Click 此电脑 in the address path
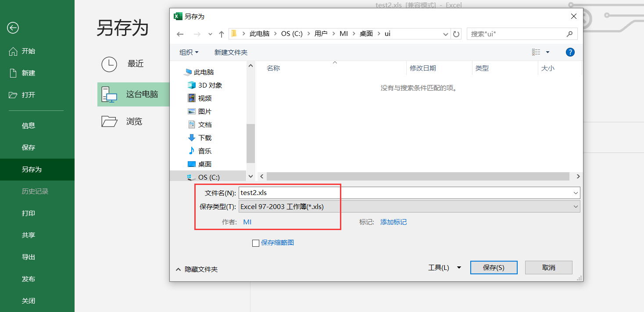 [259, 34]
